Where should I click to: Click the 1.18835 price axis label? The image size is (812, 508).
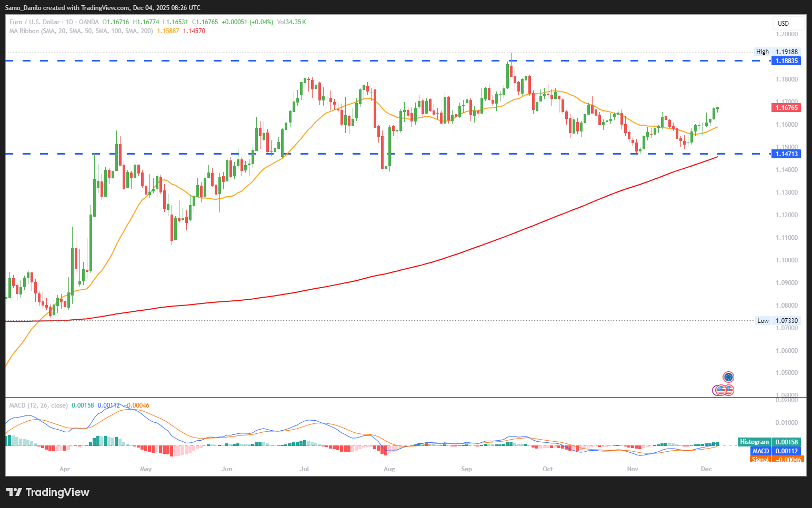786,61
